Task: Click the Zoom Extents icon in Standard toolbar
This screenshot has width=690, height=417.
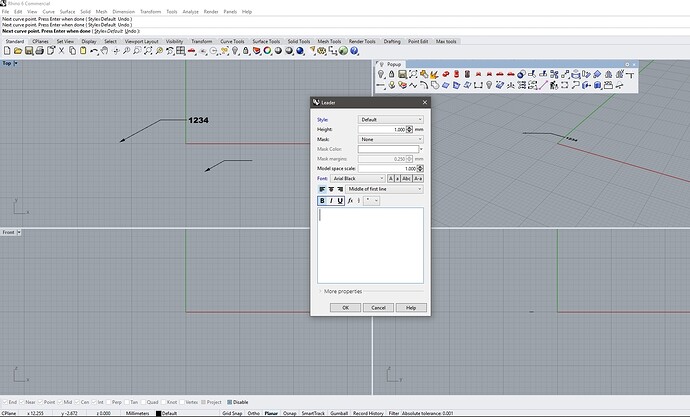Action: (x=148, y=51)
